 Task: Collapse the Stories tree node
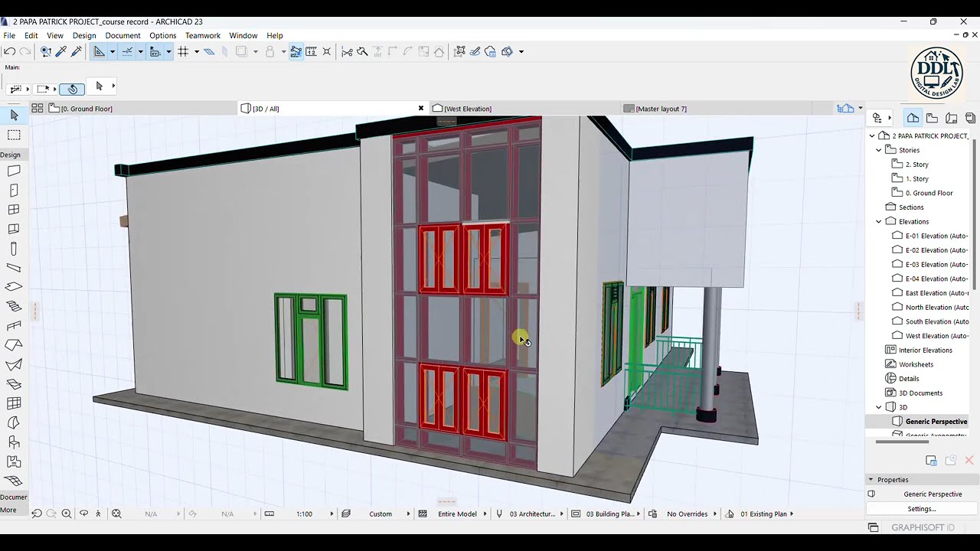(879, 150)
